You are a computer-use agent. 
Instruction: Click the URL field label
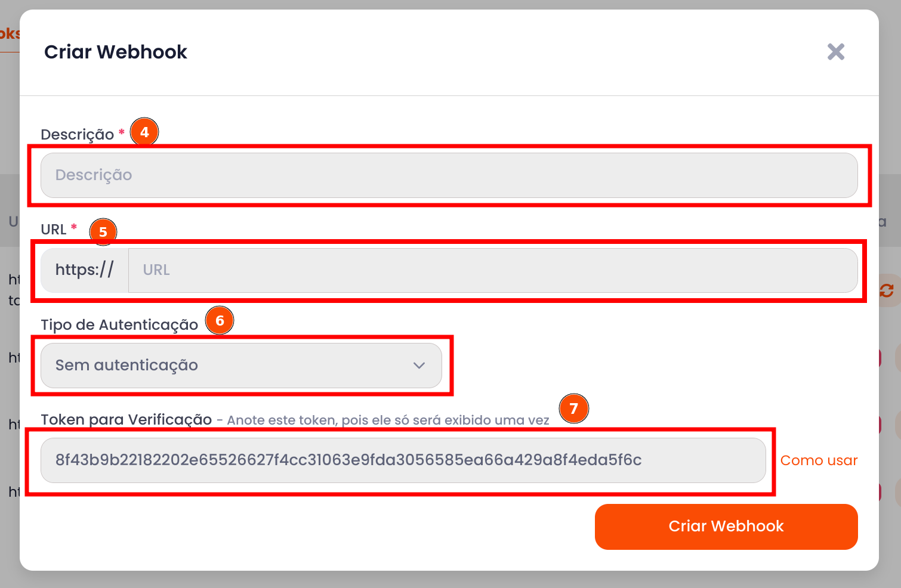coord(53,230)
